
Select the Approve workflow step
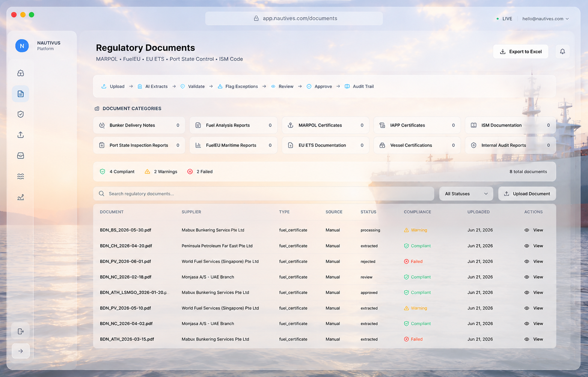tap(319, 86)
